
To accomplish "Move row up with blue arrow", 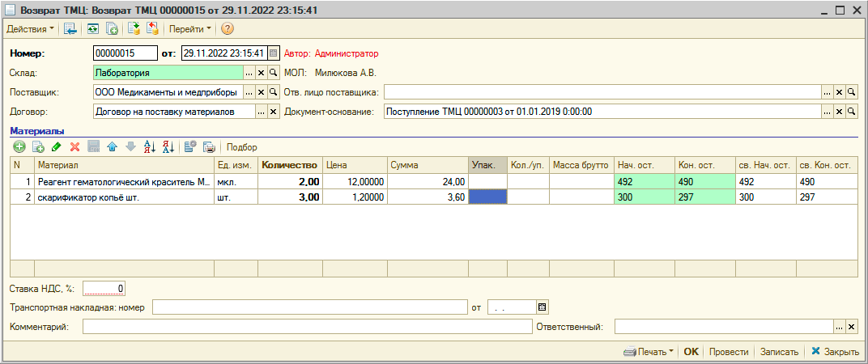I will [x=112, y=147].
